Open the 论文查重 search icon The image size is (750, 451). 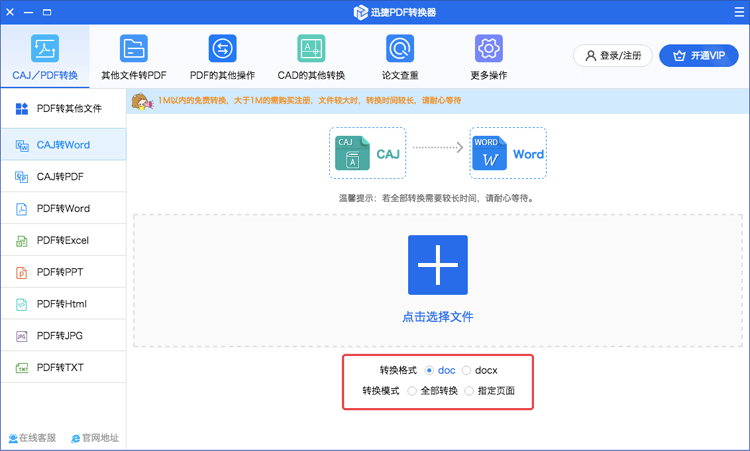[400, 48]
